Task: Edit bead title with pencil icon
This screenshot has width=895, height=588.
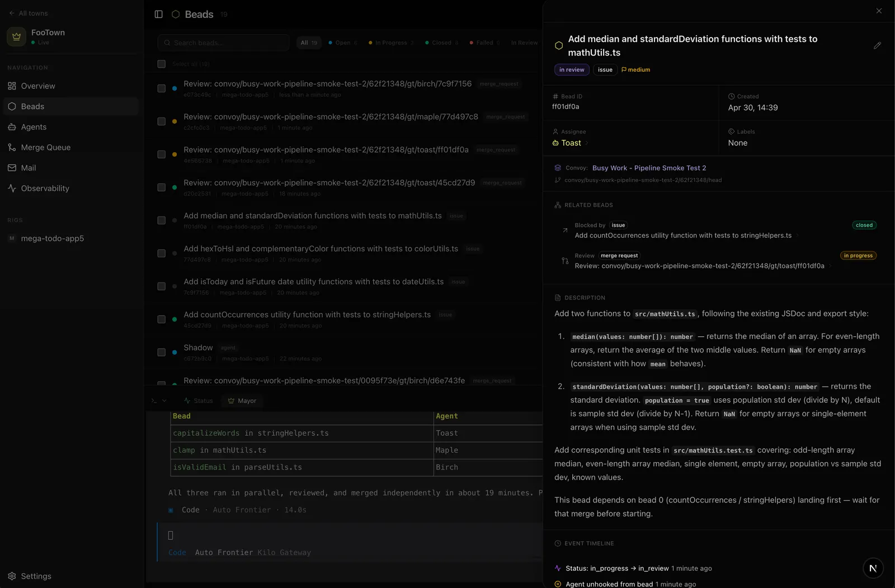Action: coord(877,45)
